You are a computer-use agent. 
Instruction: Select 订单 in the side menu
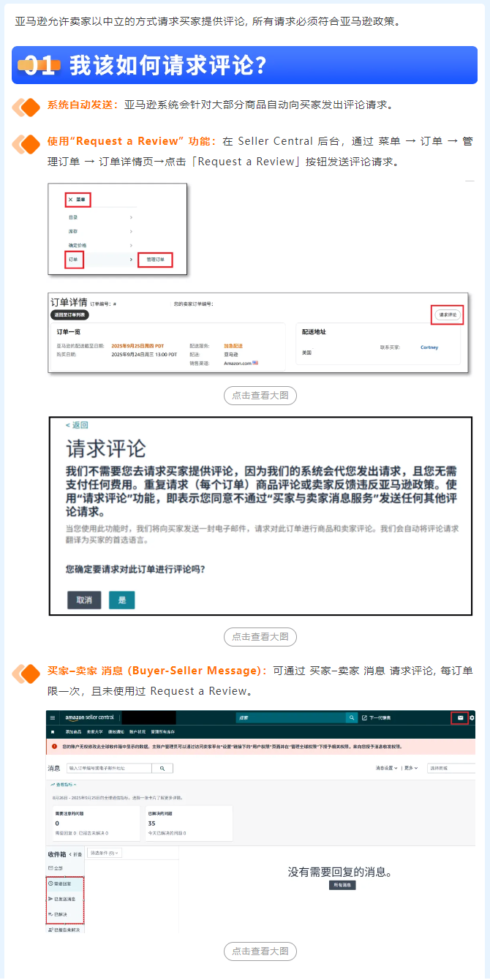pos(73,260)
